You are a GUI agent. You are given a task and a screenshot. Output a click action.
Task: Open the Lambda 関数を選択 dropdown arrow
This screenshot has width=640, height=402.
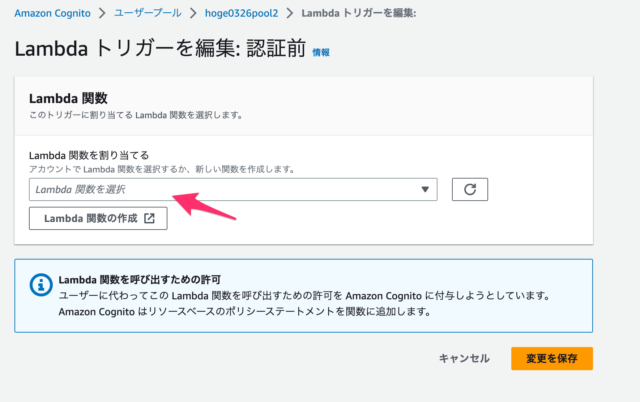coord(425,189)
